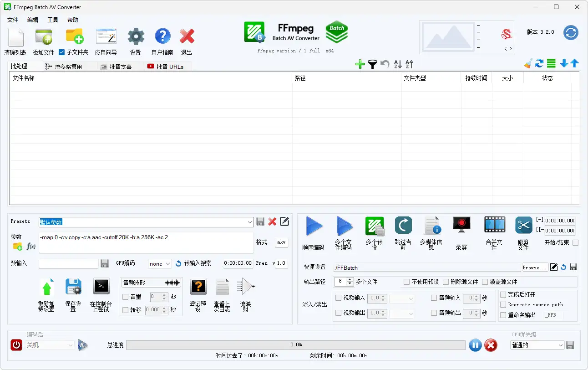
Task: Toggle the 完成后打开 checkbox
Action: [503, 295]
